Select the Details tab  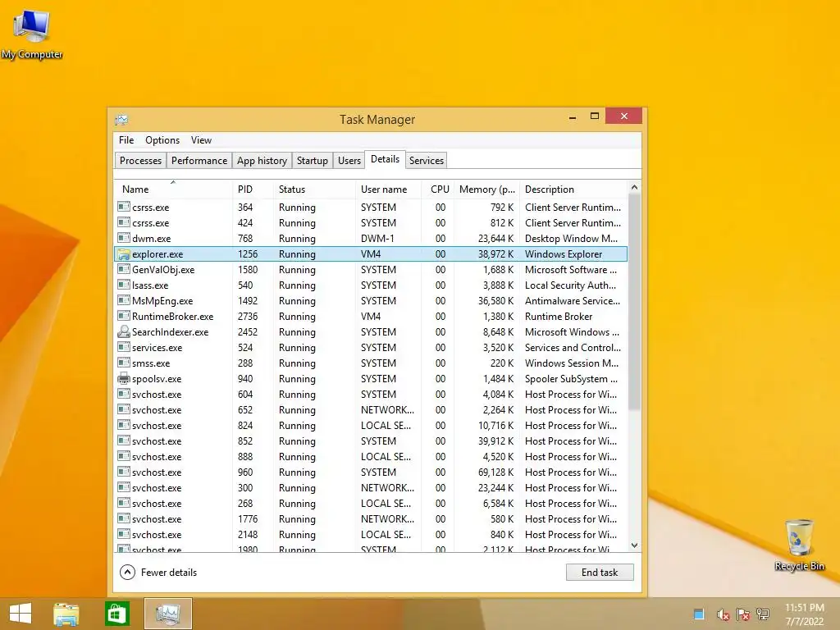click(386, 160)
